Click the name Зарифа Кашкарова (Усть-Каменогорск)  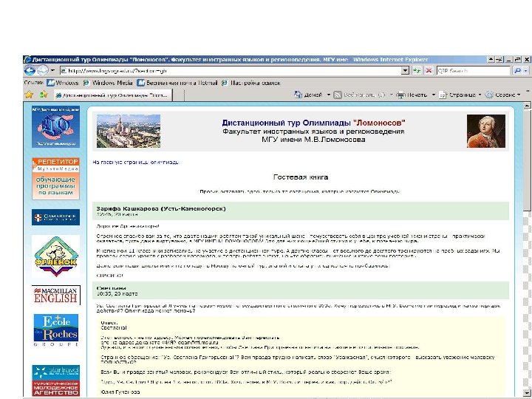coord(161,208)
